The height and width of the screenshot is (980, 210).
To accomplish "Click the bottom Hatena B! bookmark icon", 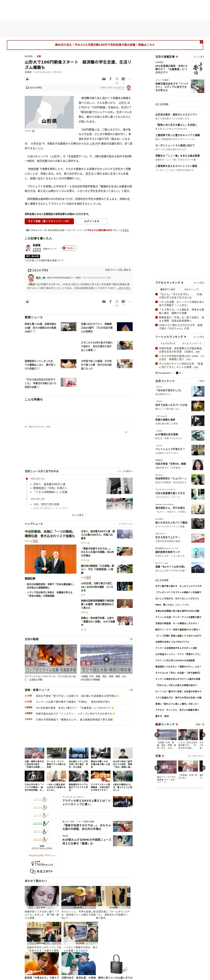I will [123, 302].
